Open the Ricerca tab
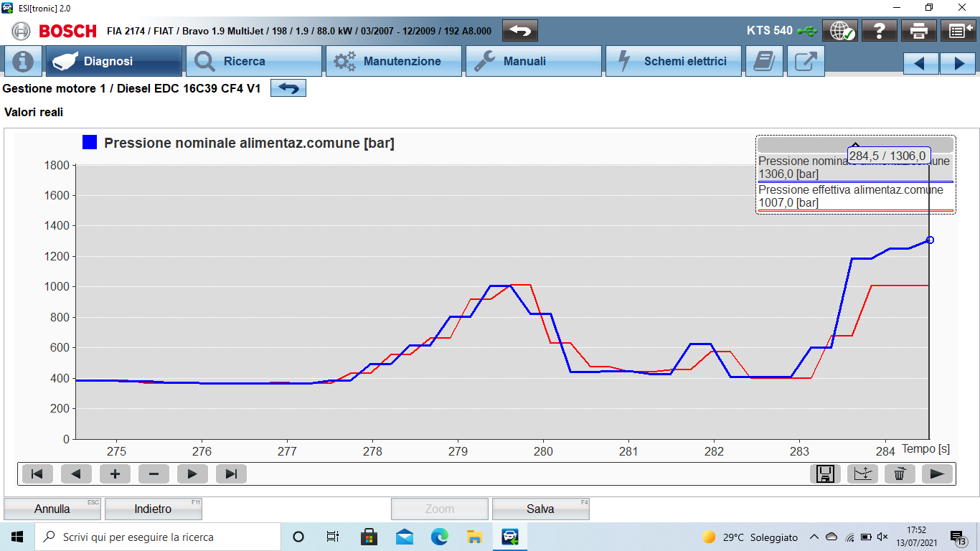This screenshot has height=551, width=980. tap(253, 62)
